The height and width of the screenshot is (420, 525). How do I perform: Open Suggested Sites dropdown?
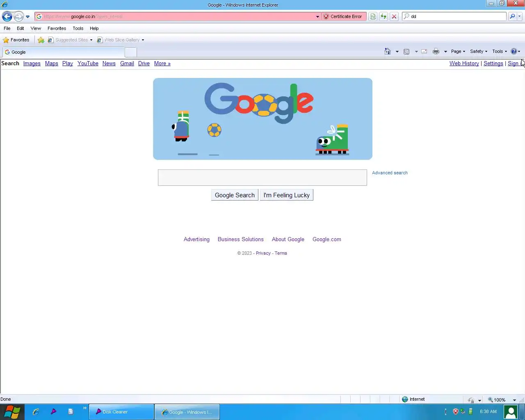click(x=70, y=40)
